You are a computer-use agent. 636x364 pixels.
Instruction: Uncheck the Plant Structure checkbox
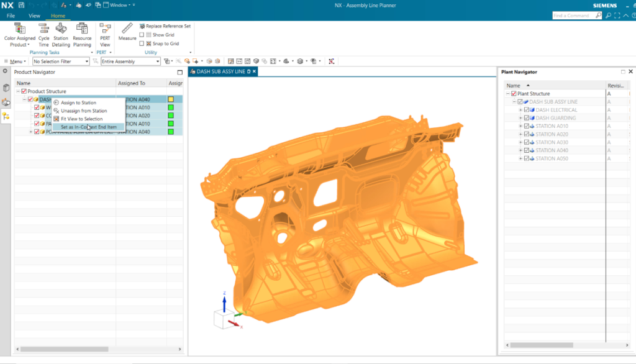pyautogui.click(x=514, y=94)
